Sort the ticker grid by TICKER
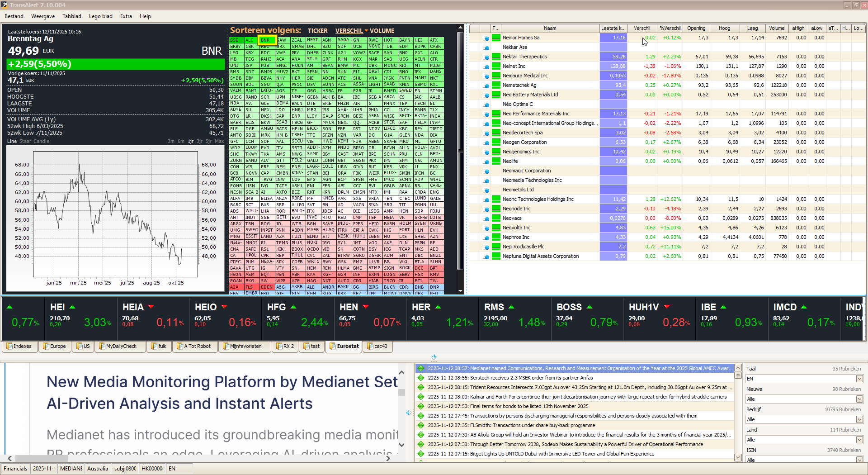This screenshot has height=475, width=868. click(x=318, y=31)
